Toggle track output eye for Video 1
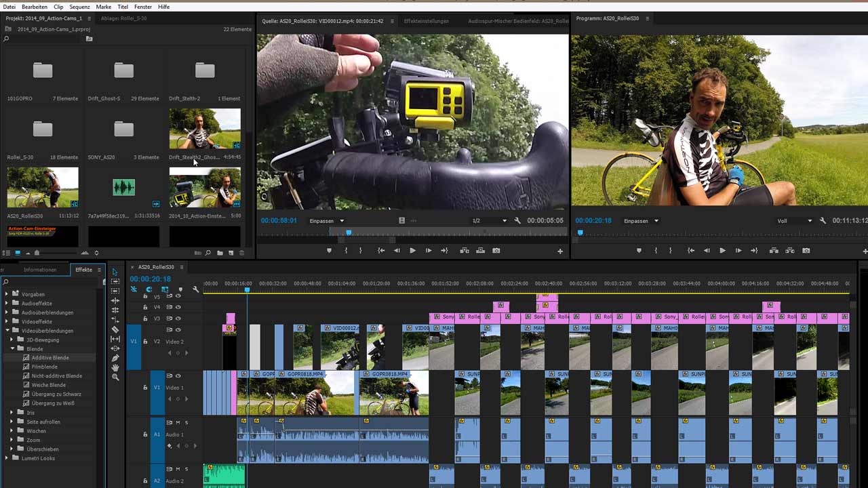This screenshot has height=488, width=868. (178, 375)
